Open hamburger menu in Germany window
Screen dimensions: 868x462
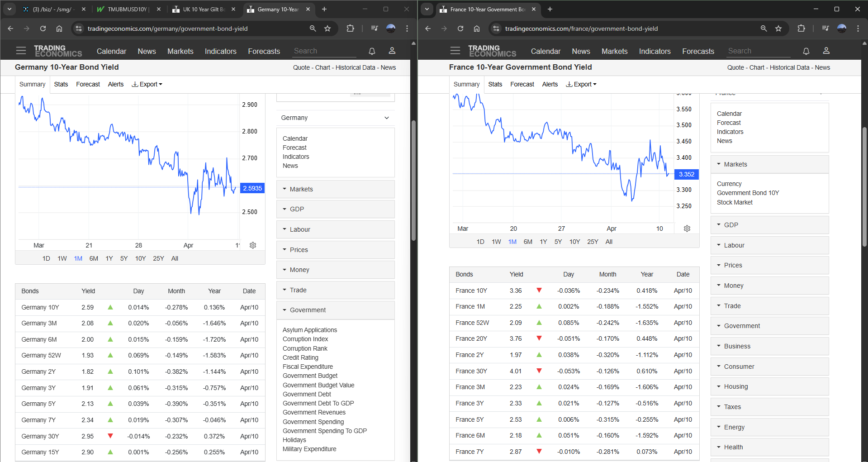coord(21,51)
